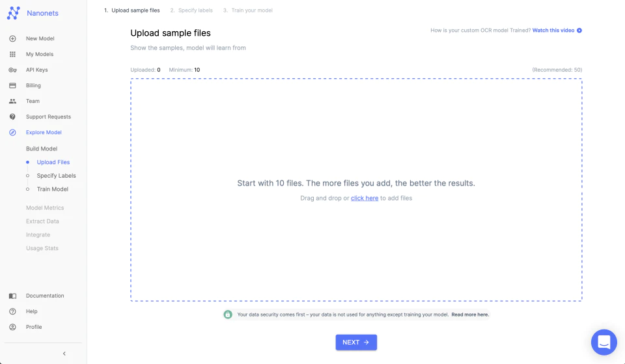Image resolution: width=625 pixels, height=364 pixels.
Task: Switch to the '3. Train your model' tab
Action: tap(248, 10)
